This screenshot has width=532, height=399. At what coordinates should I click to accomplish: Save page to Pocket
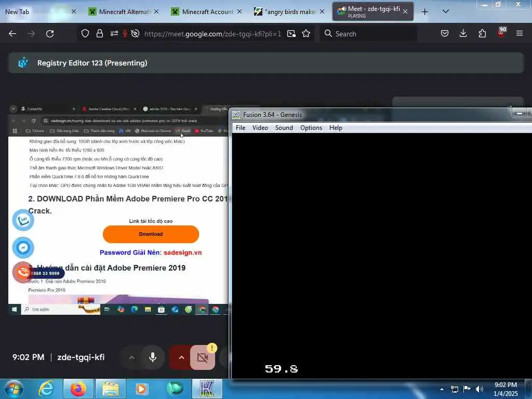[x=445, y=33]
